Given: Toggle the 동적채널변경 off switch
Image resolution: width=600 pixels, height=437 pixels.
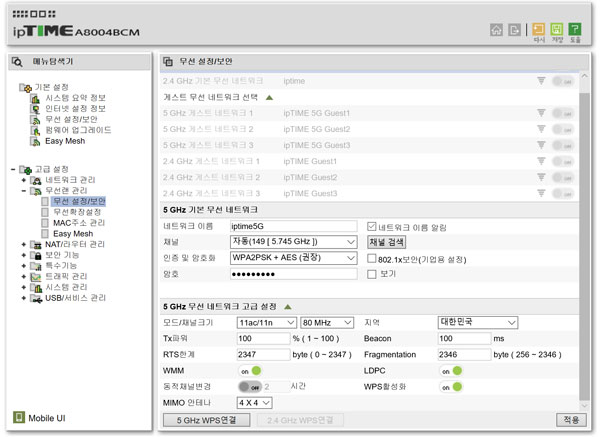Looking at the screenshot, I should (250, 387).
